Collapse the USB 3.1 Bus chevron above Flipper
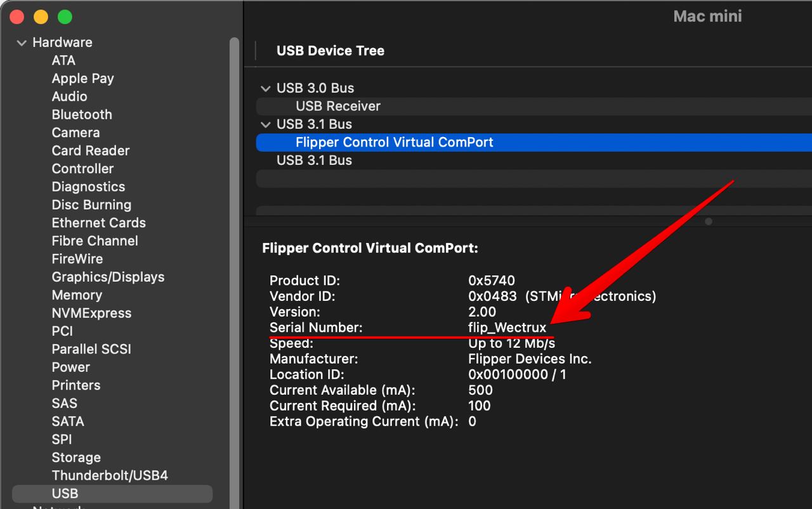 tap(266, 125)
